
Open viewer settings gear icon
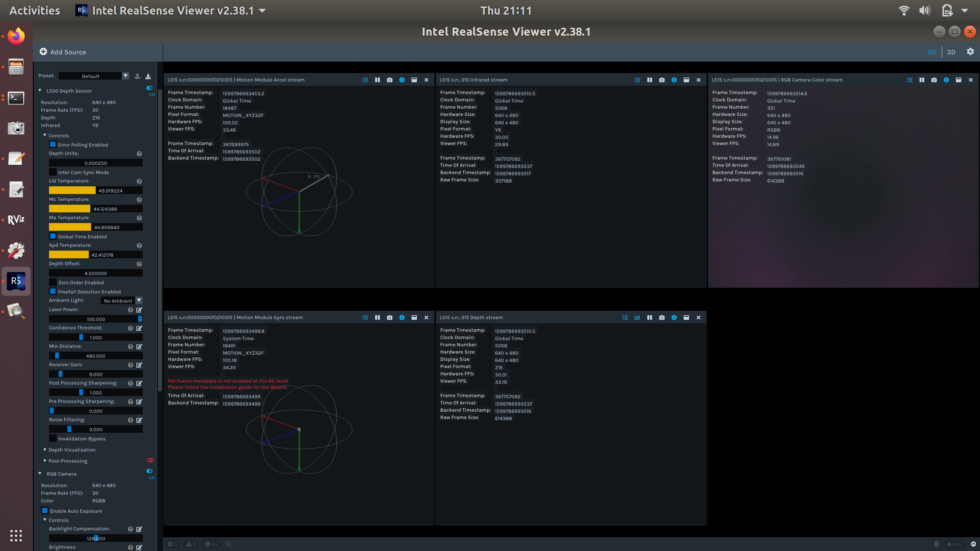[x=970, y=52]
